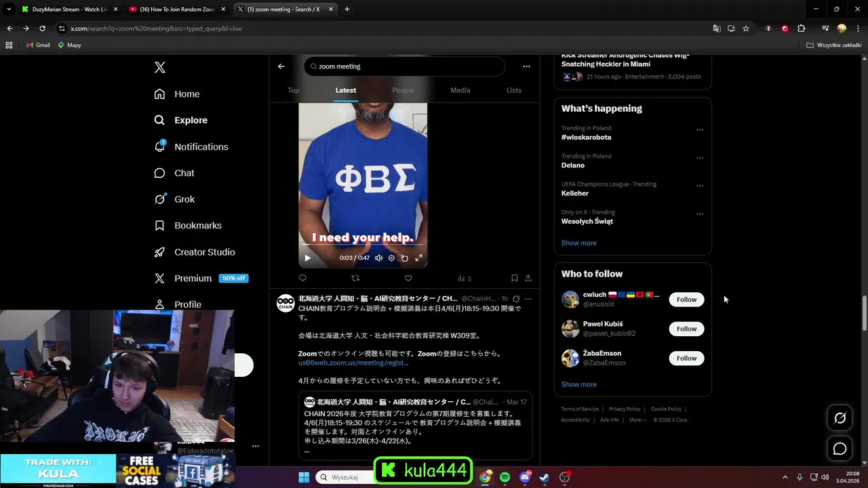Open the X logo home icon
Image resolution: width=868 pixels, height=488 pixels.
159,67
